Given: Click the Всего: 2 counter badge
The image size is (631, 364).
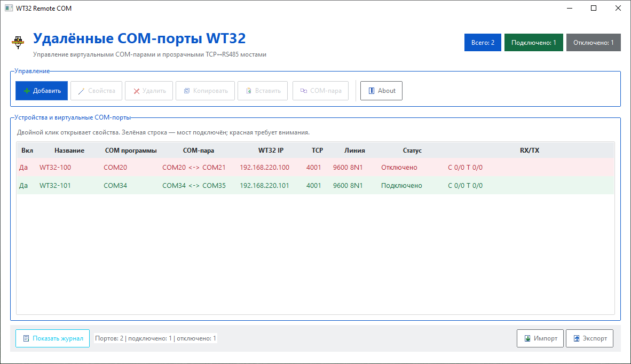Looking at the screenshot, I should (x=483, y=43).
